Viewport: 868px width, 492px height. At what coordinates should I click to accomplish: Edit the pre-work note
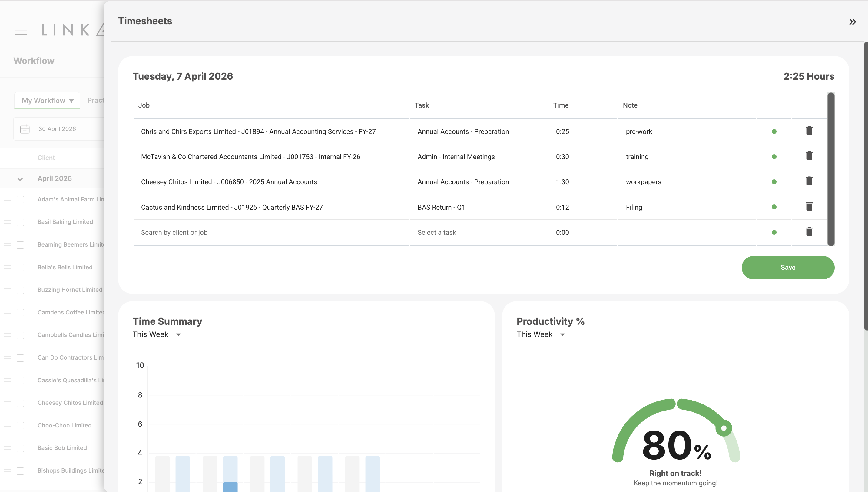point(687,131)
